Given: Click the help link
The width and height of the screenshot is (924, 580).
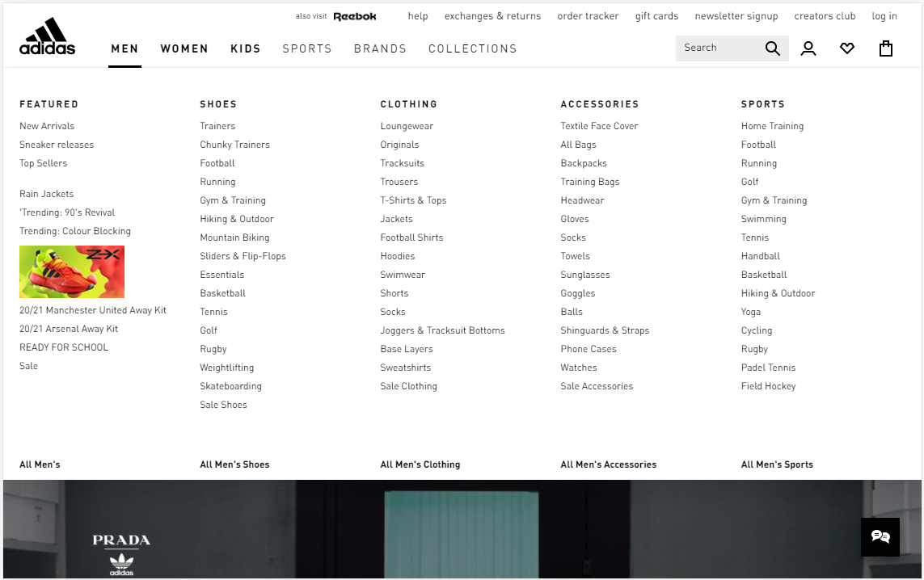Looking at the screenshot, I should click(x=418, y=16).
